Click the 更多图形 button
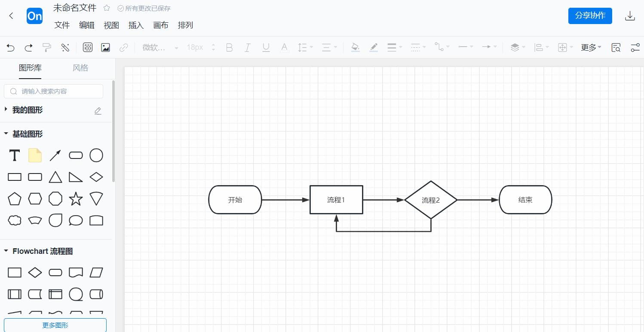 pos(55,325)
